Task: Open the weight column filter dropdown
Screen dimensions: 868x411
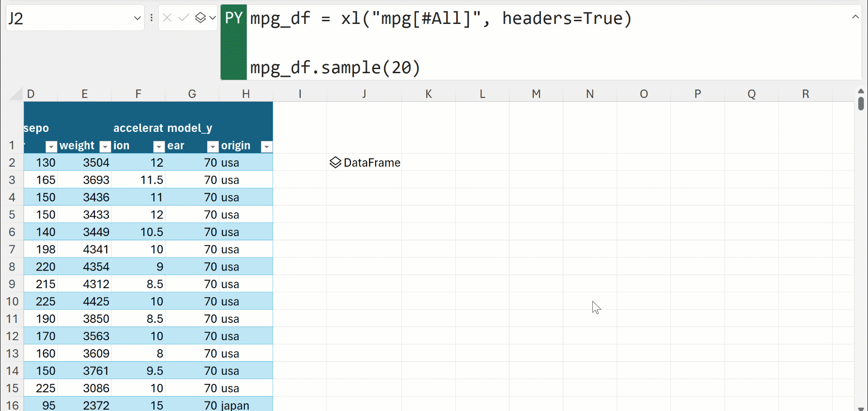Action: coord(105,147)
